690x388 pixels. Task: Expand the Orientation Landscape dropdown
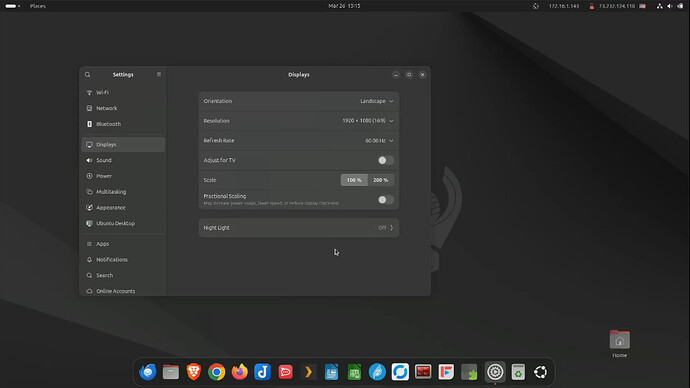377,101
